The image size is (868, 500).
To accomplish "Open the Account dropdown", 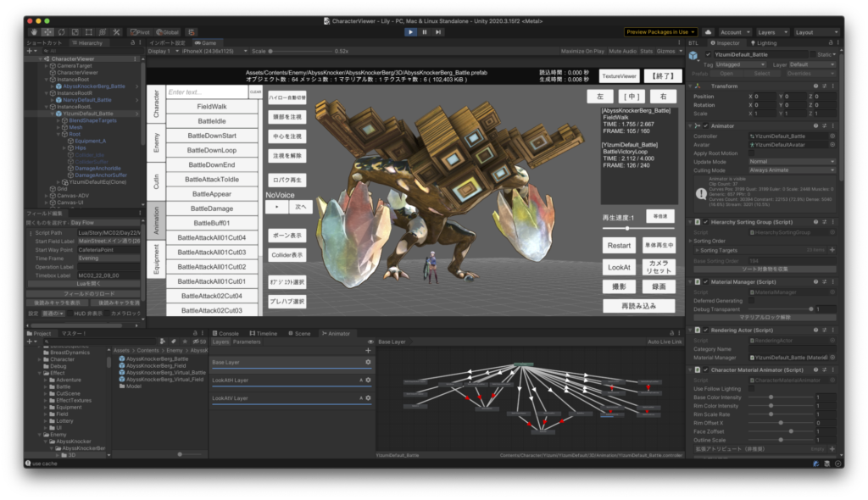I will [735, 32].
